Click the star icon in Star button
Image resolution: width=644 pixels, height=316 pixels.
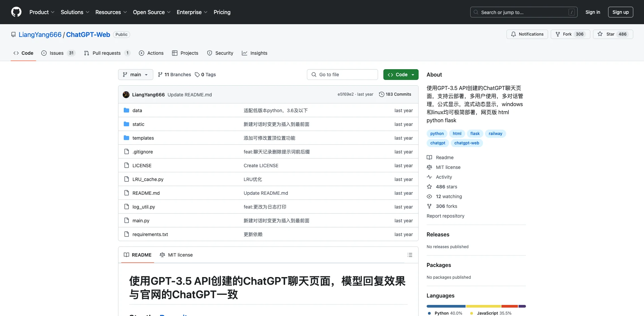[600, 34]
